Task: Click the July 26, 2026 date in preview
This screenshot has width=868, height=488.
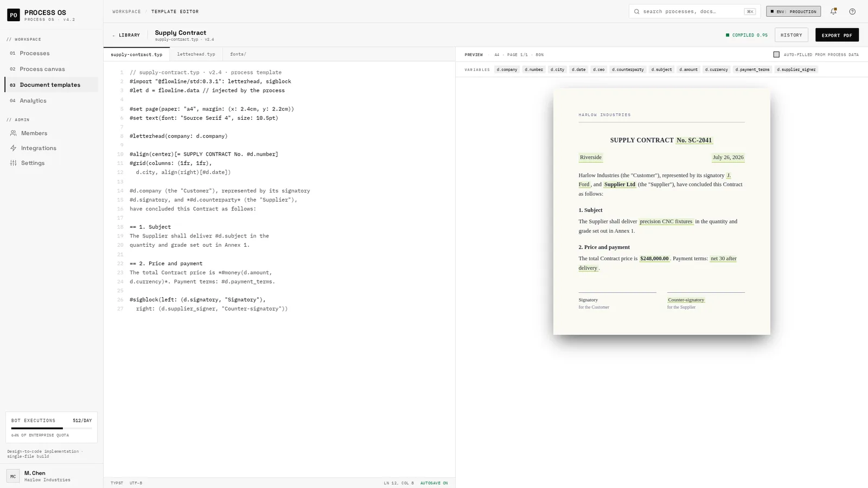Action: tap(728, 157)
